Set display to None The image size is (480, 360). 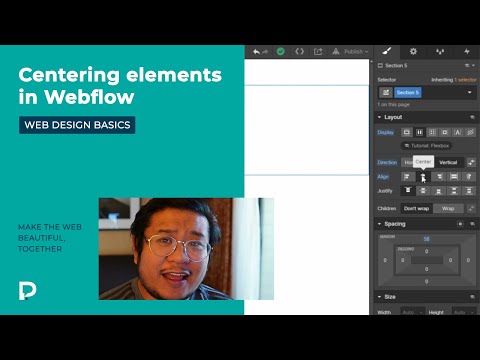tap(470, 132)
